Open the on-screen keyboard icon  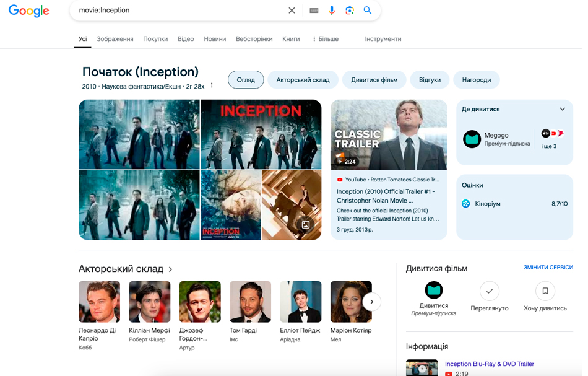coord(314,11)
